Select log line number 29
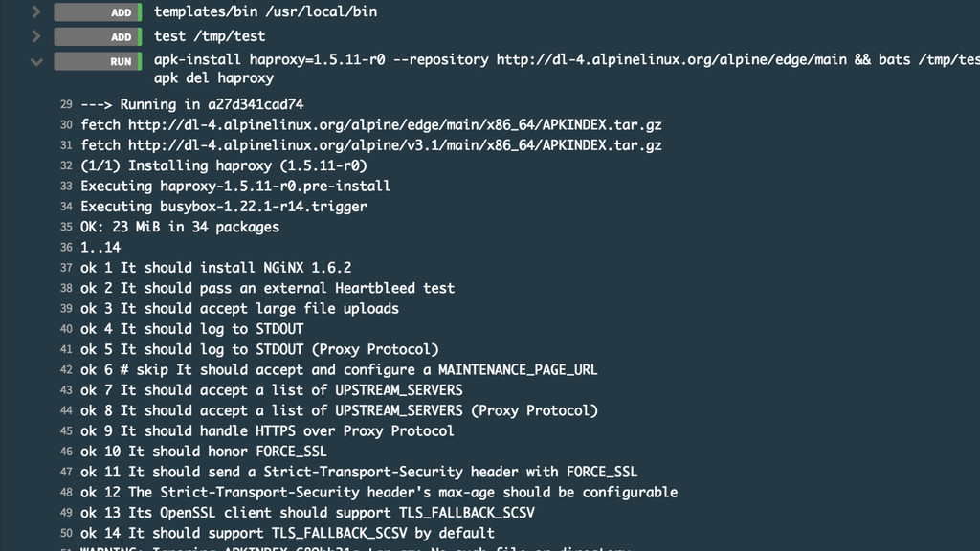This screenshot has width=980, height=551. [x=66, y=104]
